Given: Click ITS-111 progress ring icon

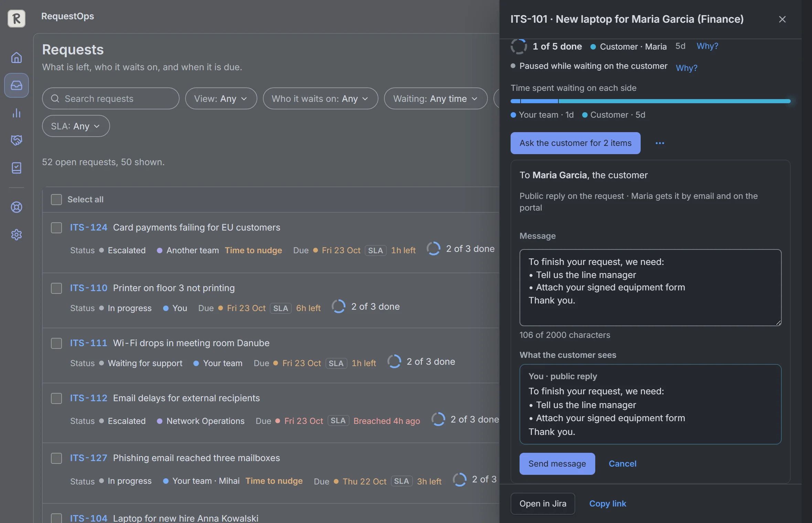Looking at the screenshot, I should pos(394,361).
